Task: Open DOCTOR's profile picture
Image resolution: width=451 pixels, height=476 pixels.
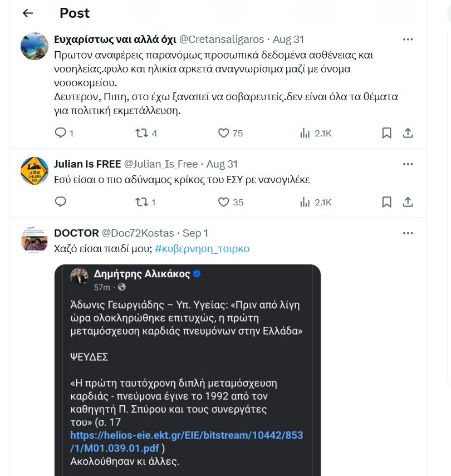Action: (x=35, y=240)
